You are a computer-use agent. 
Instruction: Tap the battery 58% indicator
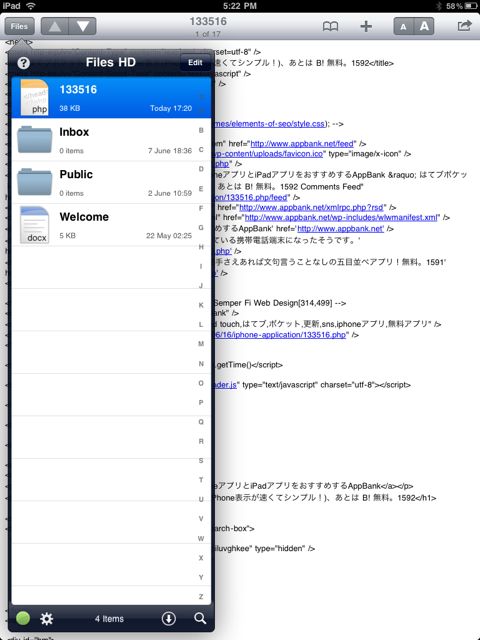[x=462, y=6]
